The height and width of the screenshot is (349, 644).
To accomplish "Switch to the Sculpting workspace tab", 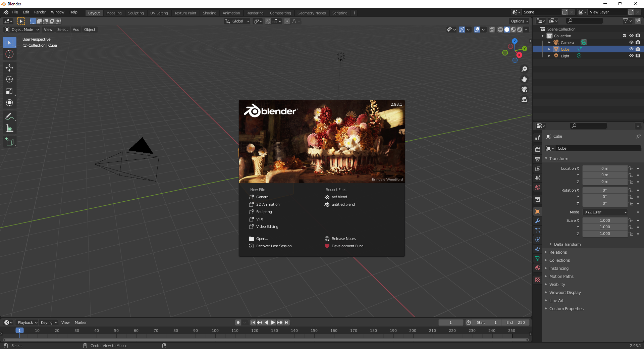I will coord(136,13).
